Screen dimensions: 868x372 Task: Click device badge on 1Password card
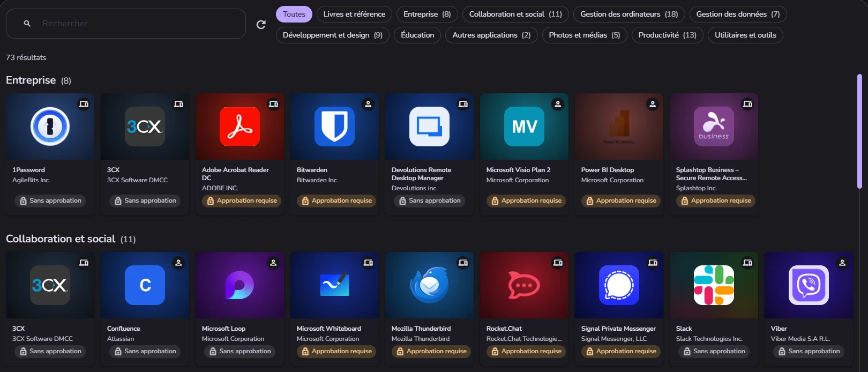pyautogui.click(x=84, y=104)
